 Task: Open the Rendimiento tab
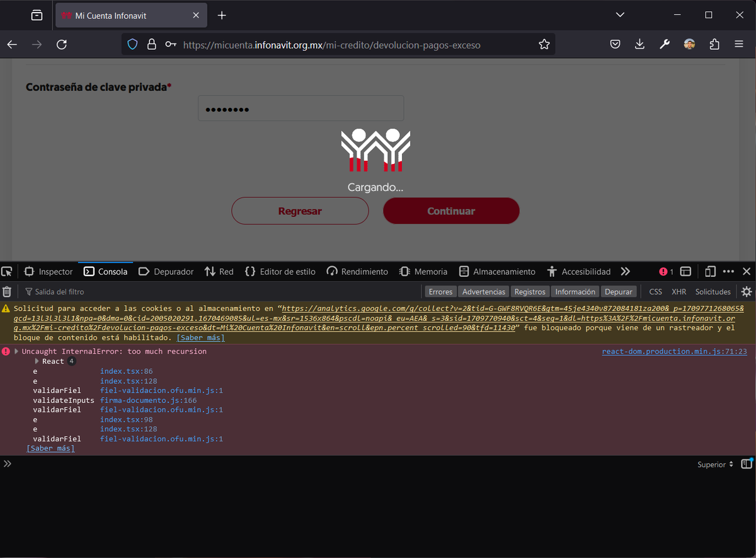point(357,272)
